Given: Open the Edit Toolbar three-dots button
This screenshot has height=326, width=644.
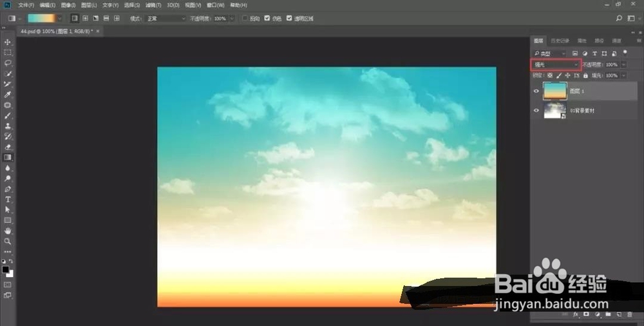Looking at the screenshot, I should pyautogui.click(x=8, y=252).
